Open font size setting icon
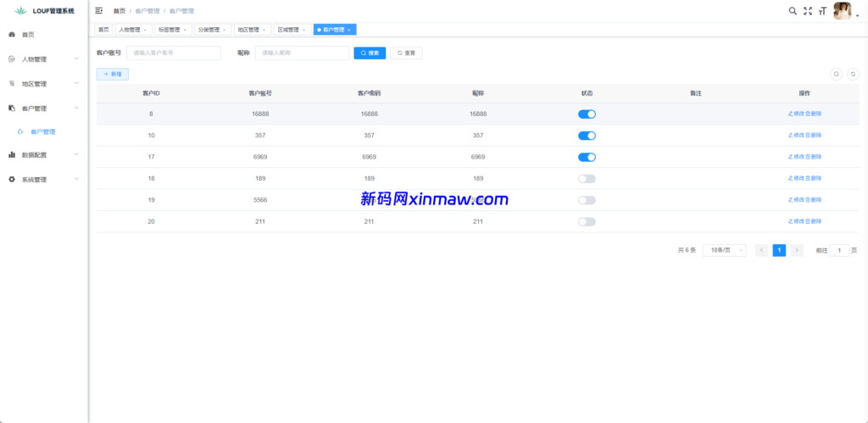The width and height of the screenshot is (868, 423). pyautogui.click(x=822, y=10)
